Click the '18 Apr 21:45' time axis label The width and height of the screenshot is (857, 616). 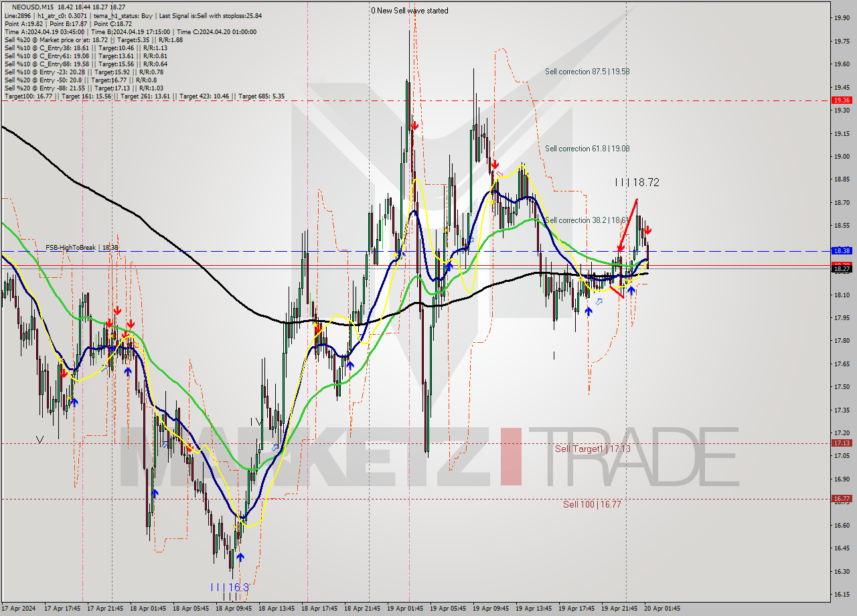click(x=363, y=609)
